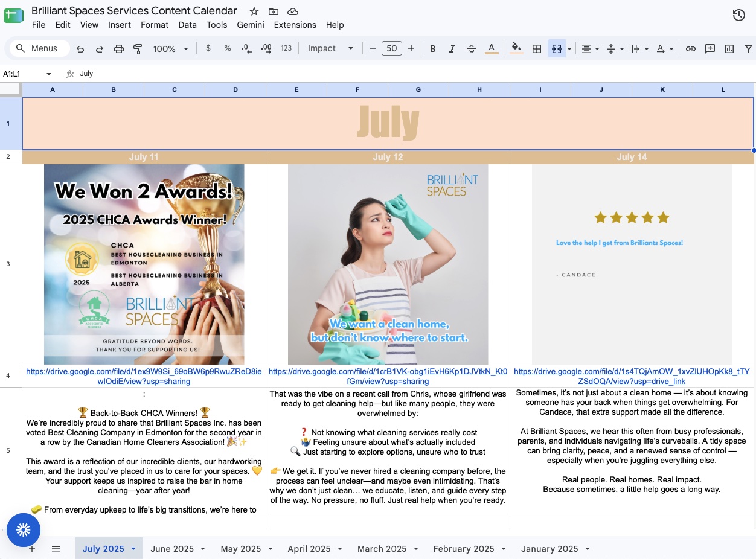Screen dimensions: 756x559
Task: Increase decimal places
Action: (266, 48)
